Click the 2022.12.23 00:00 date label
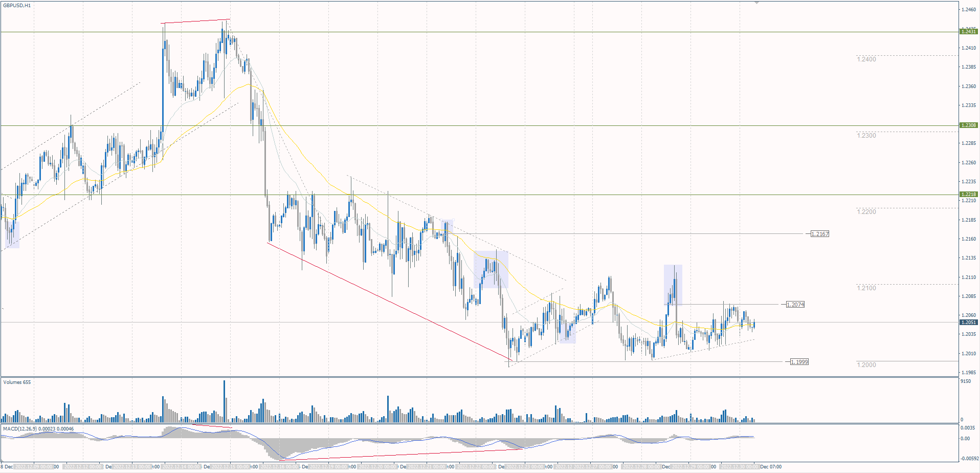980x473 pixels. (526, 467)
